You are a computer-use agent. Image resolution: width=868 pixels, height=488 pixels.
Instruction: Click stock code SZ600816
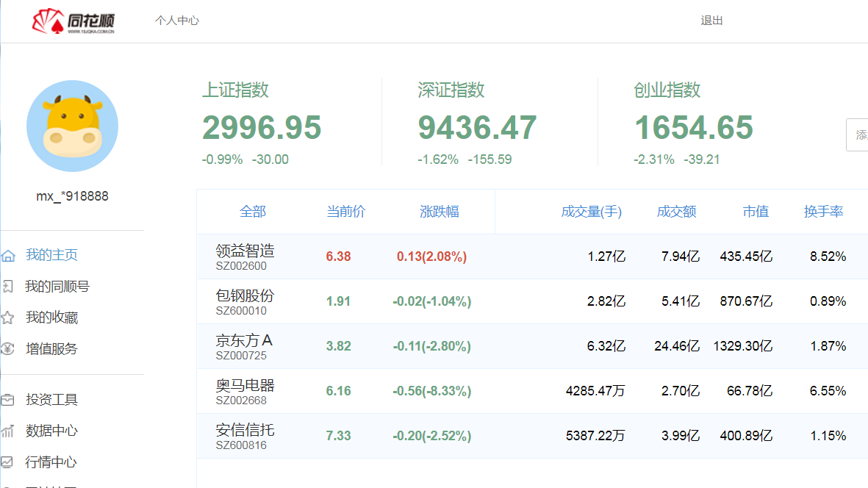tap(241, 445)
